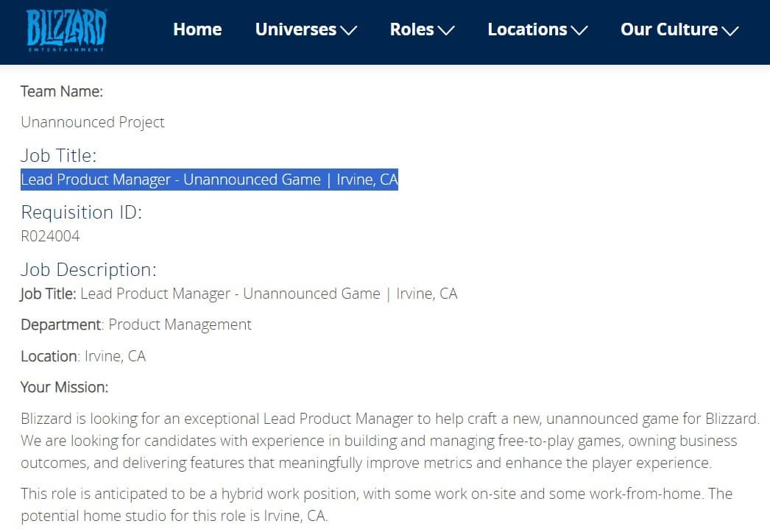This screenshot has width=770, height=532.
Task: Expand the chevron arrow beside Universes
Action: pyautogui.click(x=349, y=30)
